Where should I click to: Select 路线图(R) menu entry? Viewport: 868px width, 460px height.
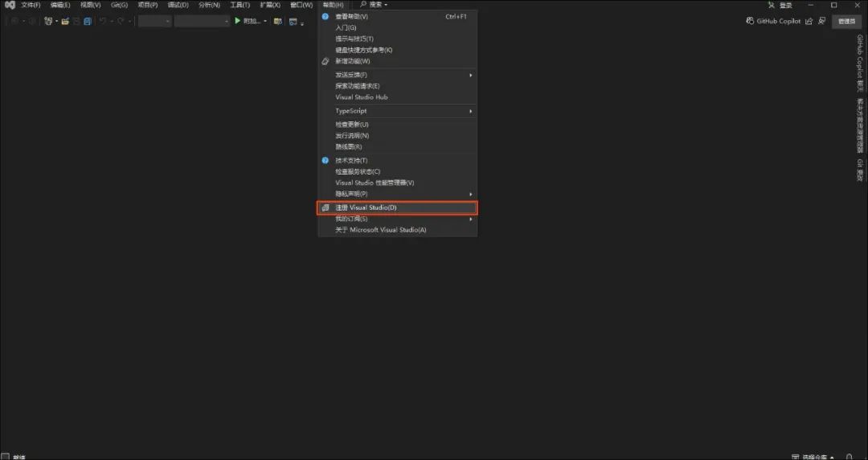pos(398,147)
